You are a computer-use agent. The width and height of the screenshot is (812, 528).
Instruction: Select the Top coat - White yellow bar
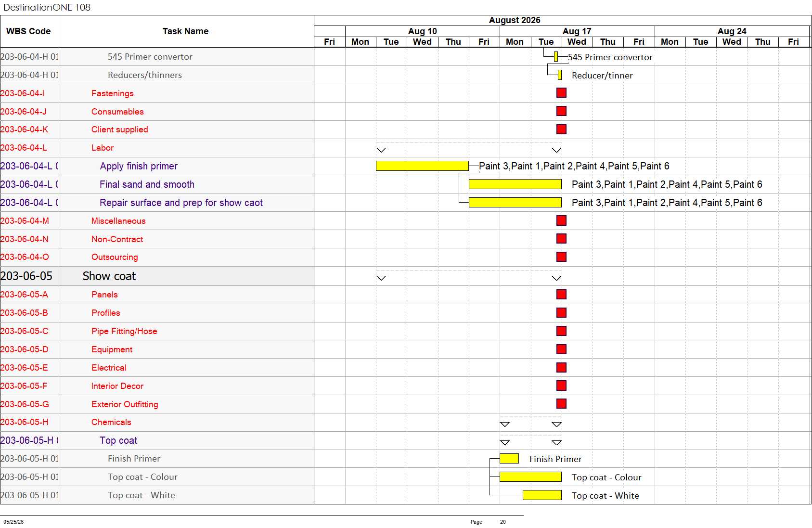[542, 495]
